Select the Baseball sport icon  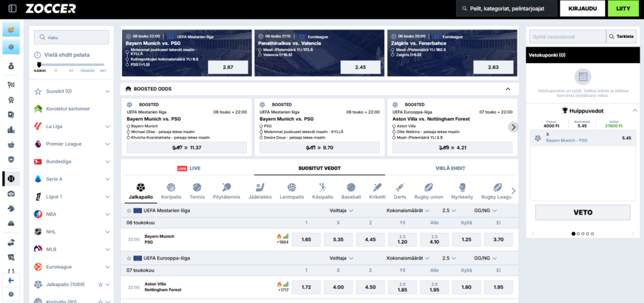click(x=351, y=191)
